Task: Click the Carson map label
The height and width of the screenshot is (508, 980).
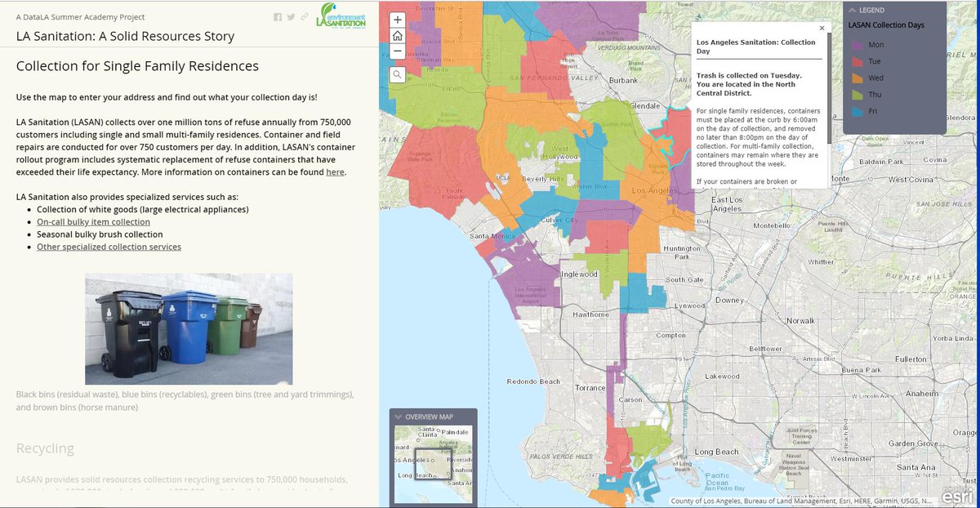Action: pyautogui.click(x=630, y=400)
